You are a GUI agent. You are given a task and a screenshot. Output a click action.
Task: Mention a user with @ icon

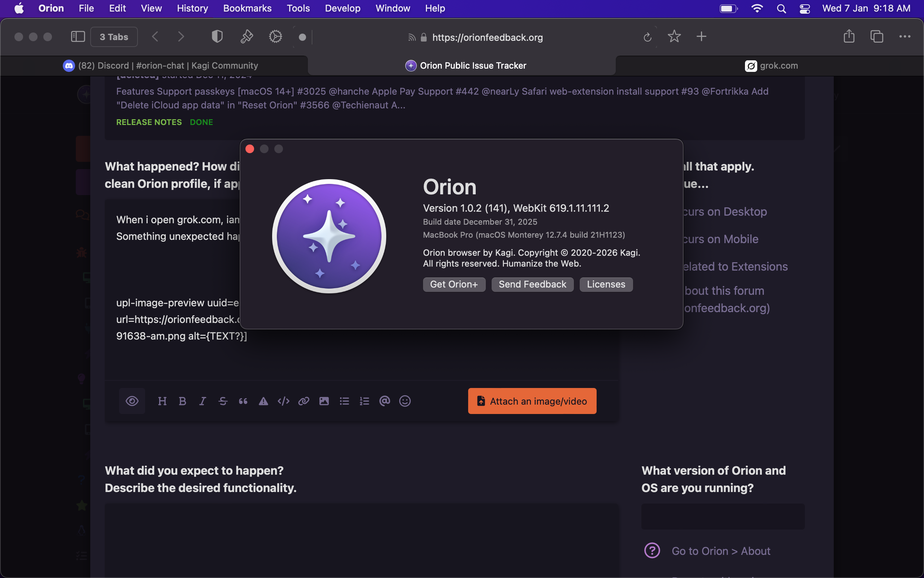point(385,401)
